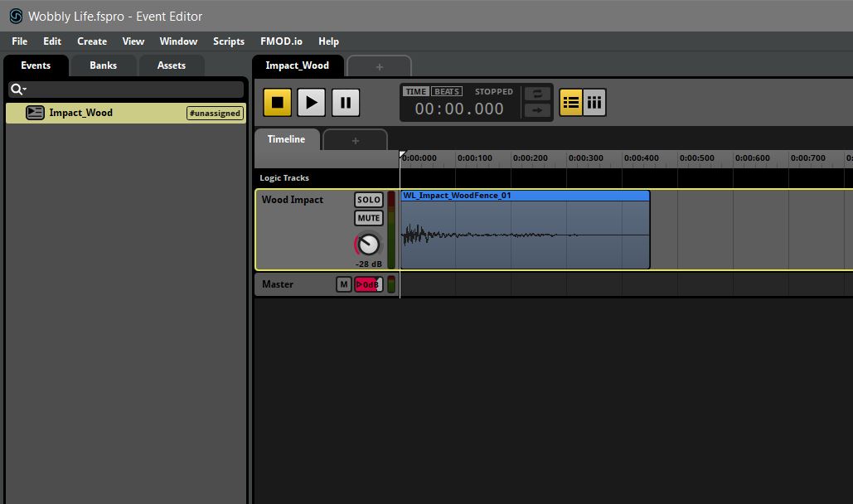Click the Play button
Screen dimensions: 853x504
[x=311, y=102]
